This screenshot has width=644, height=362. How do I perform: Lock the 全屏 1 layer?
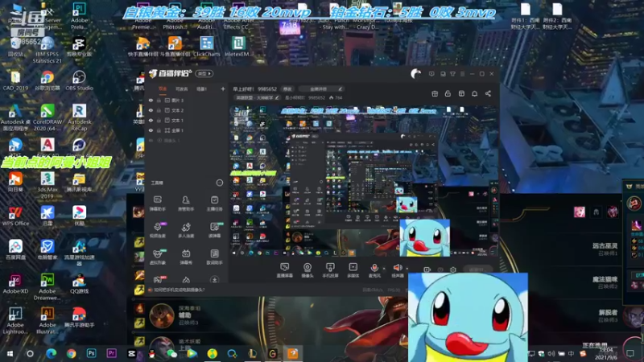[x=159, y=130]
